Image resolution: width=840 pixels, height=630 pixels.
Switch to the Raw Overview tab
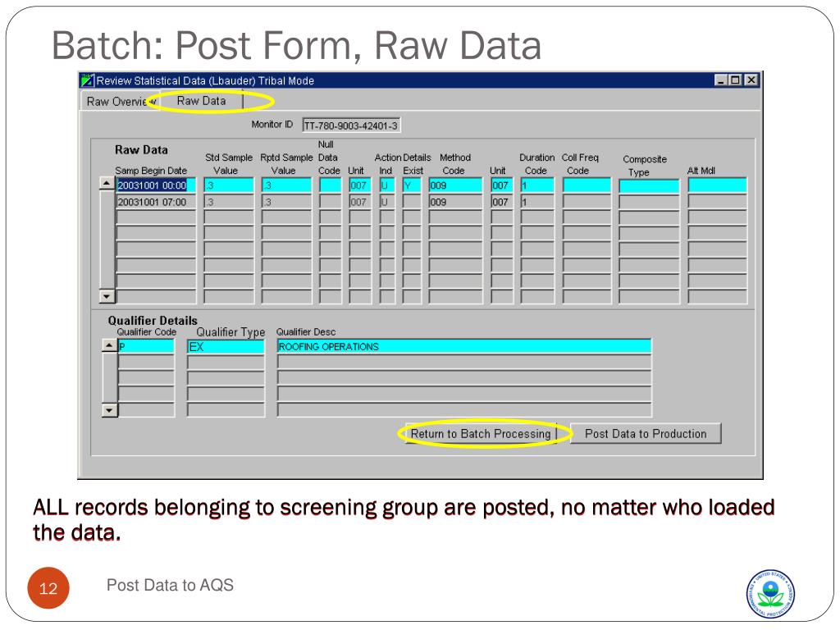117,102
